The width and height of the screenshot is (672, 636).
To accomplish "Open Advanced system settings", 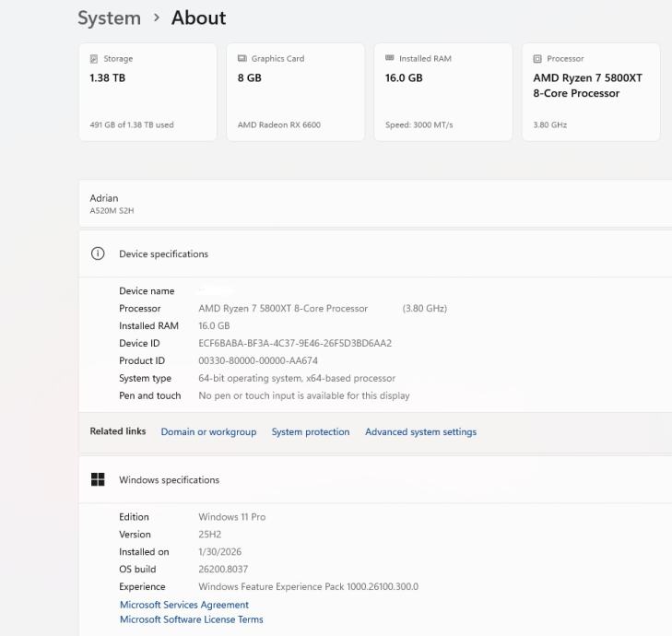I will (x=420, y=431).
